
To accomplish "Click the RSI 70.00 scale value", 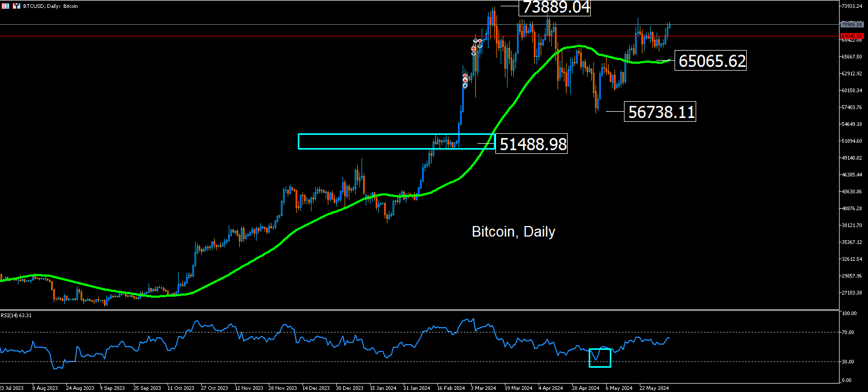I will (848, 332).
